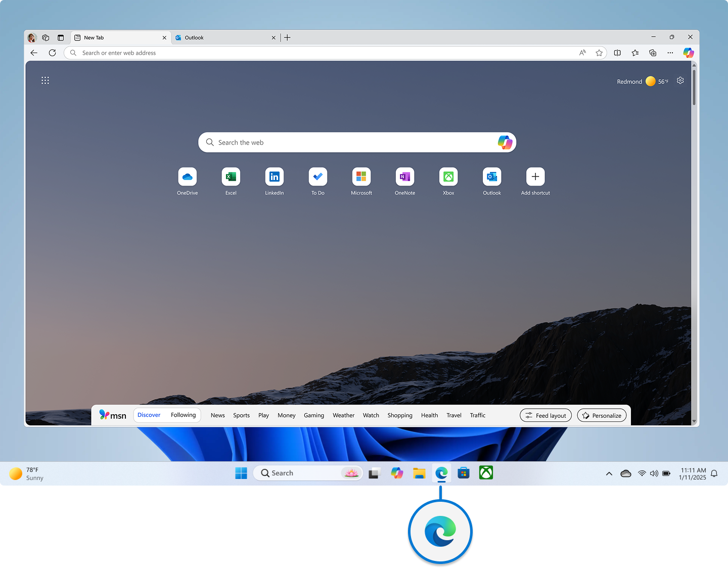
Task: Open new tab page Settings gear
Action: (680, 80)
